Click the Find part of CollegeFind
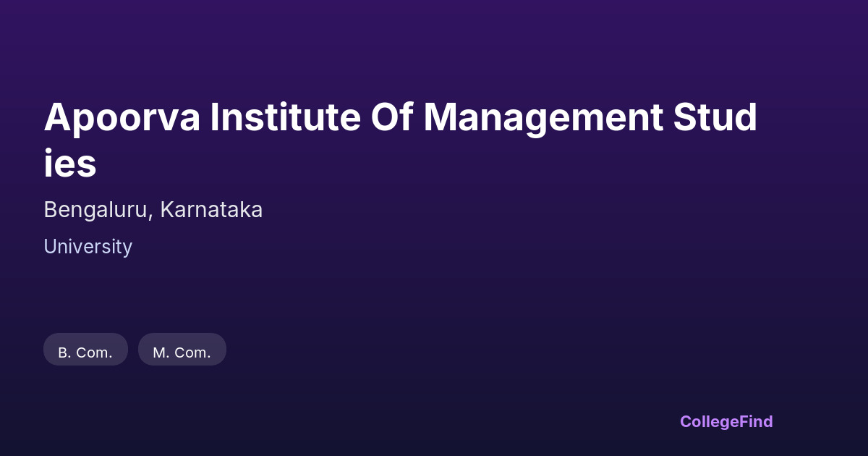The width and height of the screenshot is (868, 456). [757, 421]
